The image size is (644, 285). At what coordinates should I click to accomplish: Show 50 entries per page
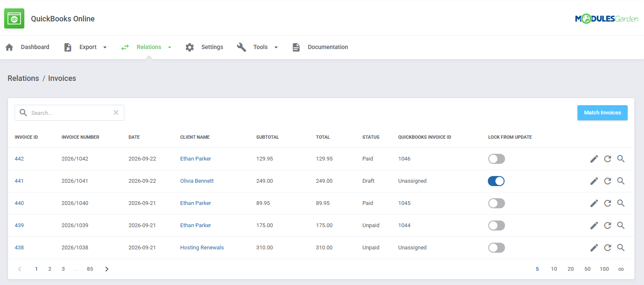pyautogui.click(x=587, y=269)
